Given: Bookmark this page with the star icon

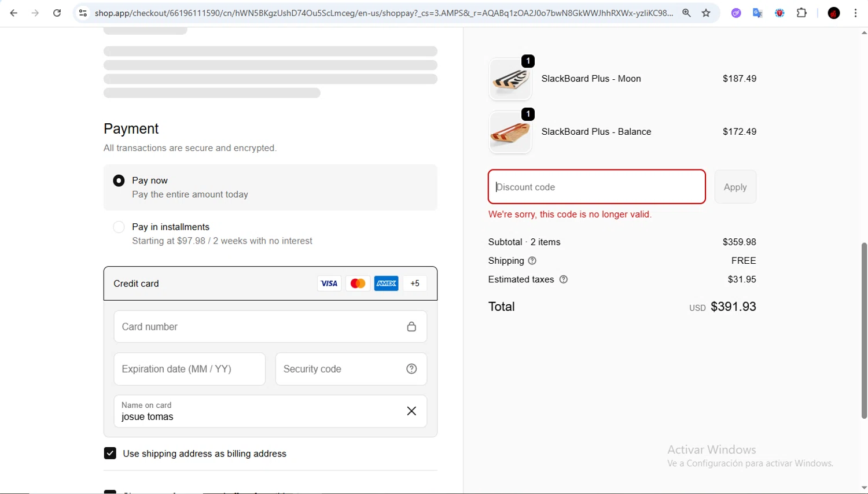Looking at the screenshot, I should coord(706,13).
